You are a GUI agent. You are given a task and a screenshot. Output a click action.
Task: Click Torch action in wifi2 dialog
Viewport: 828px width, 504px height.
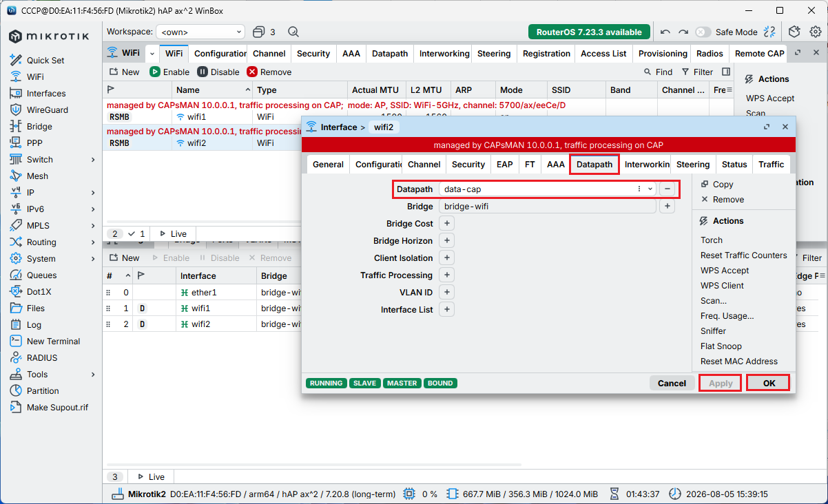(712, 240)
